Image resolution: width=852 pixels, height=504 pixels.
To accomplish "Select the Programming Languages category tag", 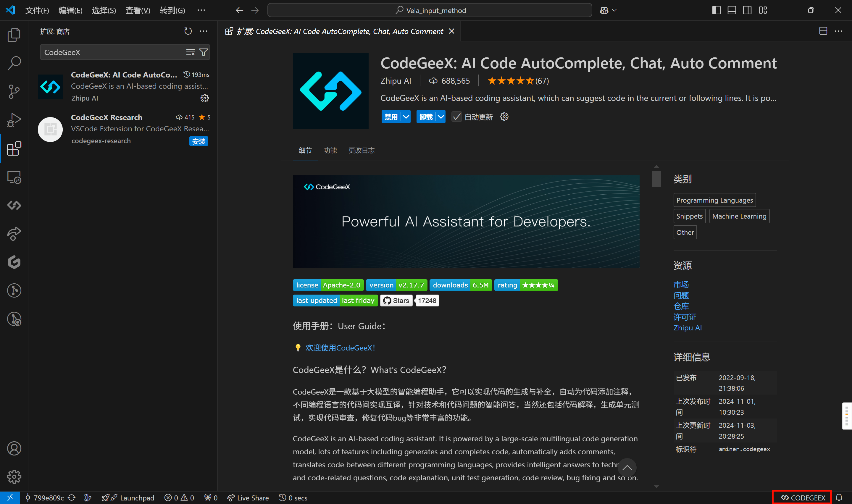I will click(714, 200).
